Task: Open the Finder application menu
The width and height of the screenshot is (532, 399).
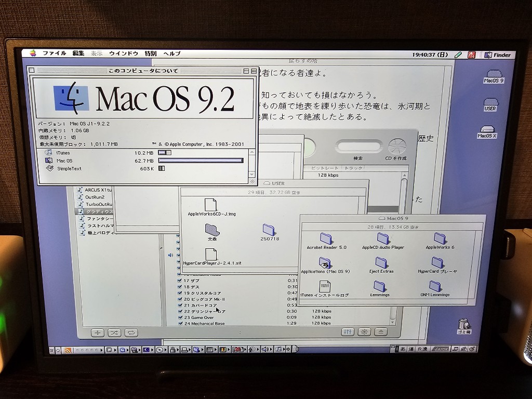Action: tap(498, 55)
